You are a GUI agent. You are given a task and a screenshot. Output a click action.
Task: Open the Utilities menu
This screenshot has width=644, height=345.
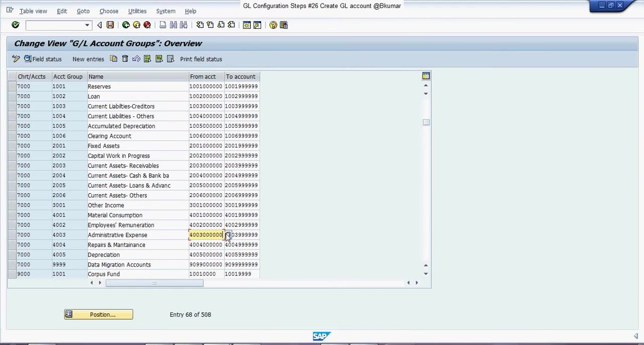[x=137, y=11]
